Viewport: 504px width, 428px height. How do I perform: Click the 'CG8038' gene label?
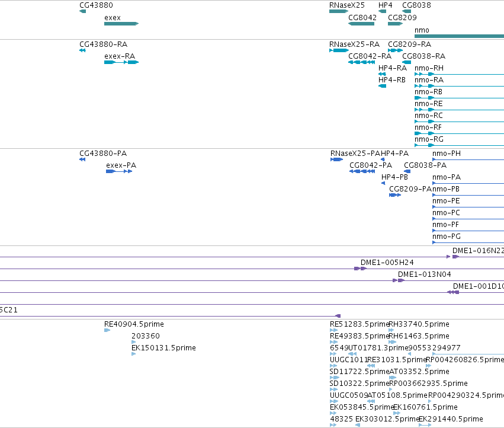pyautogui.click(x=416, y=5)
